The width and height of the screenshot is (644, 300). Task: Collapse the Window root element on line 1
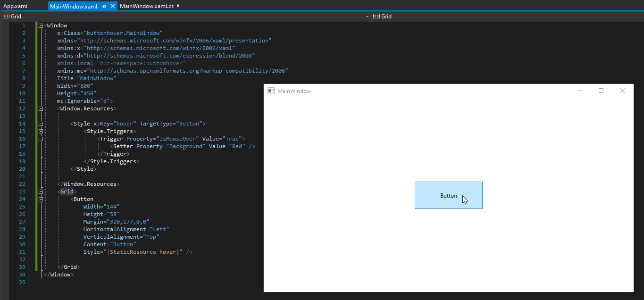pyautogui.click(x=40, y=25)
